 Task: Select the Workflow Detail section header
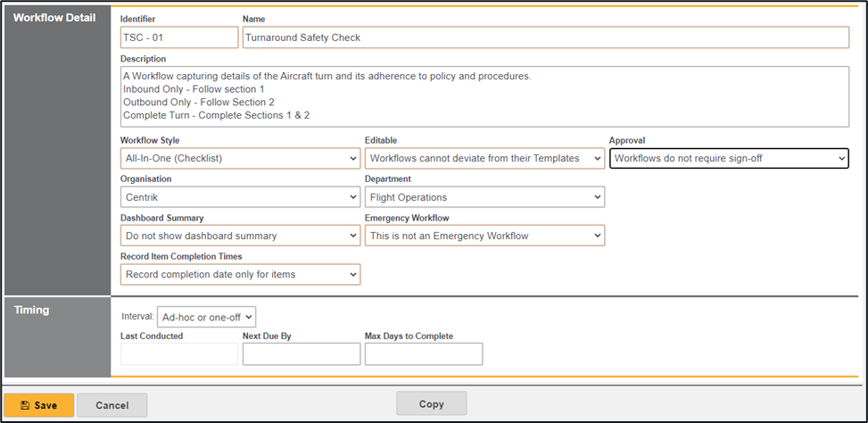55,18
